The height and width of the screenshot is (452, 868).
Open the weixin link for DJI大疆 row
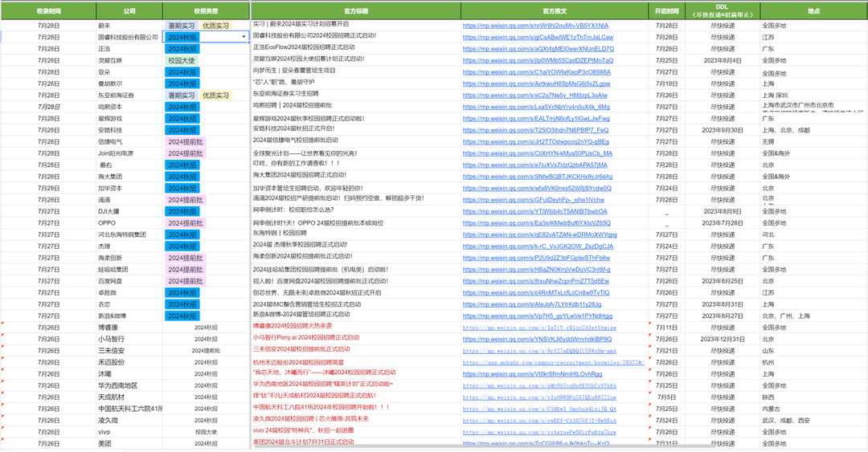tap(534, 211)
